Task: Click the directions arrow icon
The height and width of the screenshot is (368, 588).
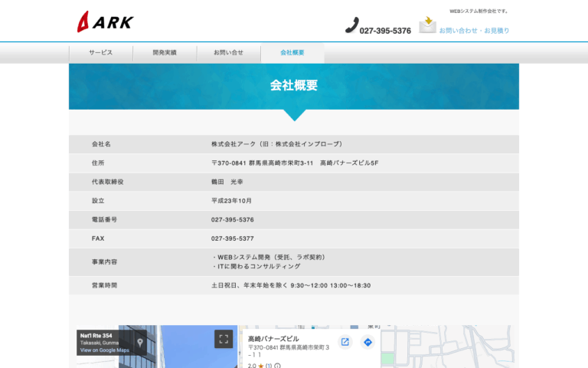Action: pyautogui.click(x=367, y=342)
